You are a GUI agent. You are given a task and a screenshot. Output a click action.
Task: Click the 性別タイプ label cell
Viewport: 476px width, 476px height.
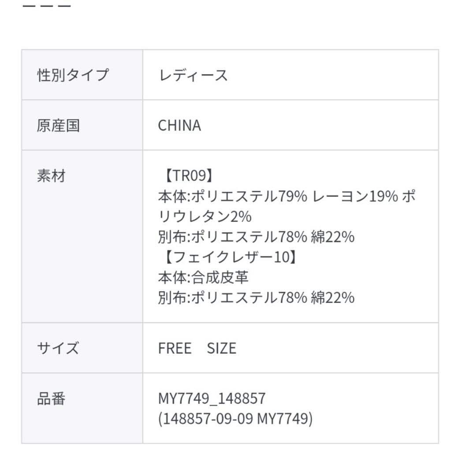[x=82, y=74]
